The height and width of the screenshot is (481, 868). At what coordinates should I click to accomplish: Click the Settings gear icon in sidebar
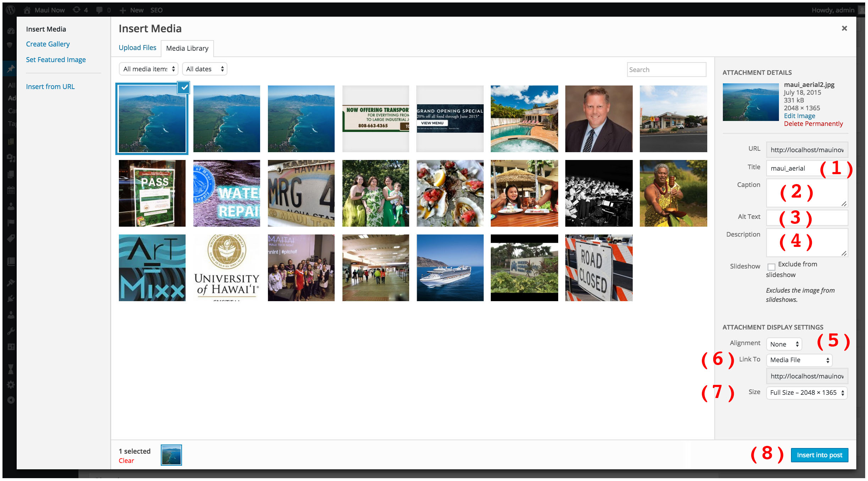[x=11, y=385]
